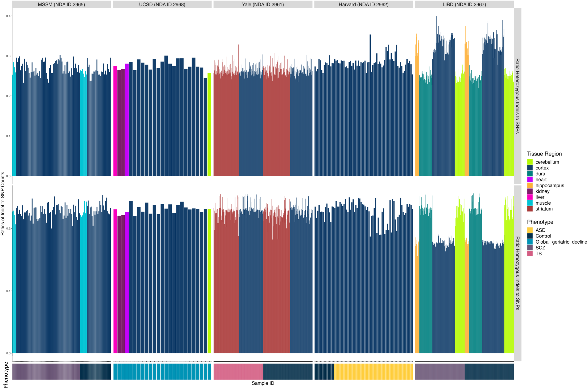Select the hippocampus legend color swatch
This screenshot has width=588, height=388.
530,185
